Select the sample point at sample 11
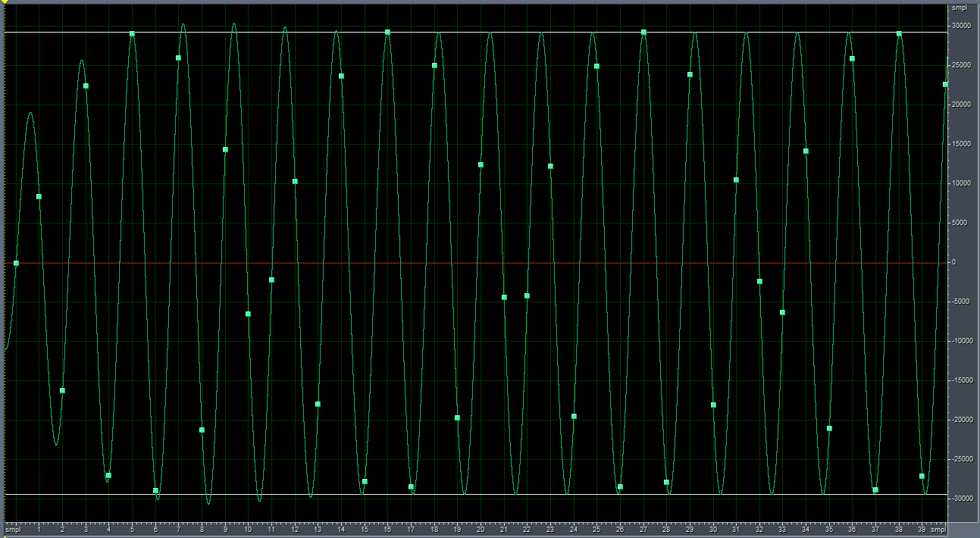 click(x=271, y=280)
